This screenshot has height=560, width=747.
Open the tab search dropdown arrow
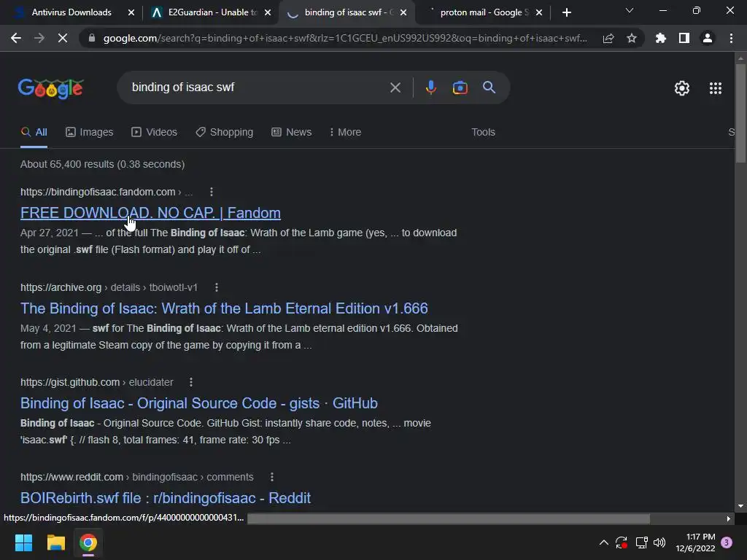[630, 10]
